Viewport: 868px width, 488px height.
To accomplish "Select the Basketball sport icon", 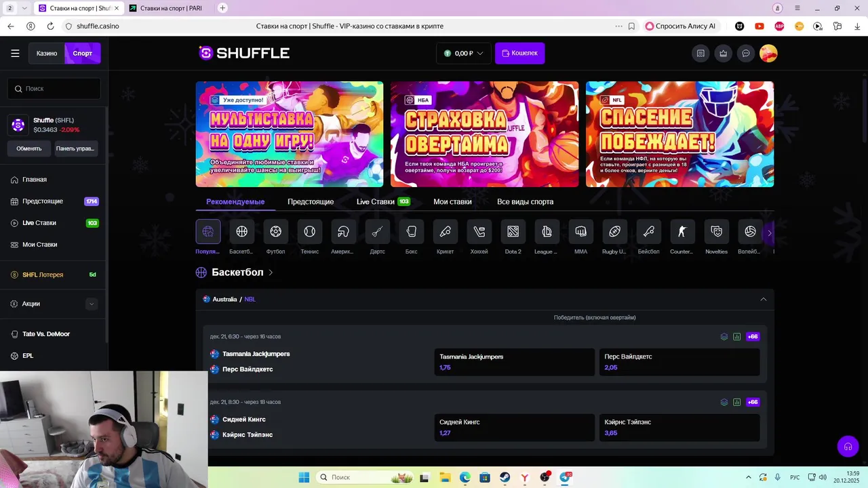I will point(241,232).
